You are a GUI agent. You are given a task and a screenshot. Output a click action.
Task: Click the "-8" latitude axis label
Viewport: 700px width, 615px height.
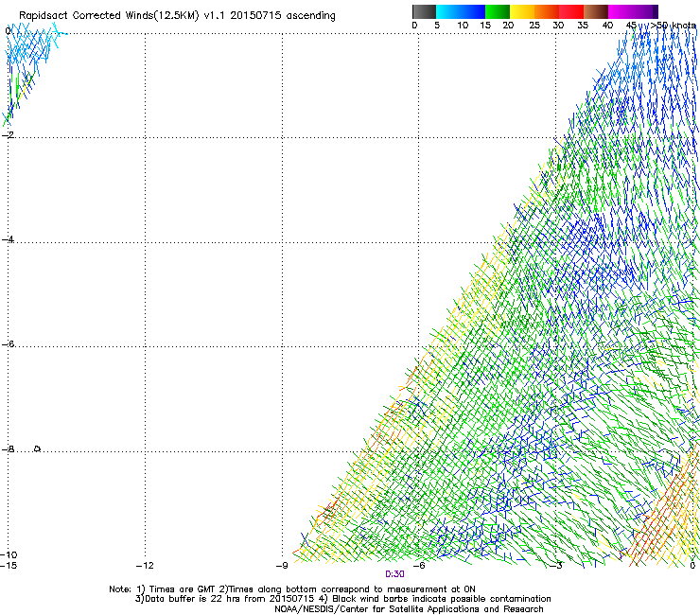click(8, 448)
